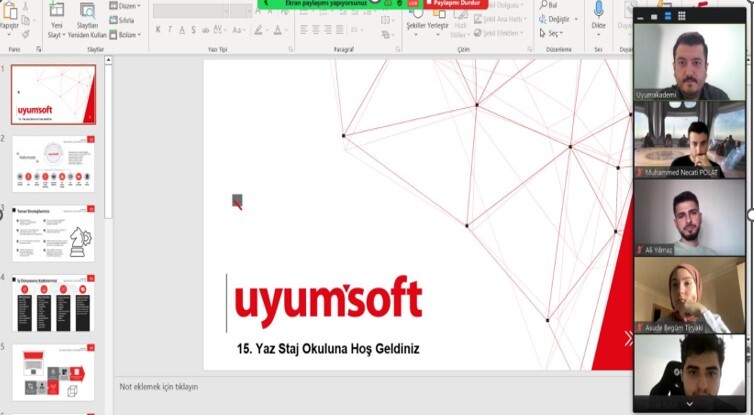754x415 pixels.
Task: Toggle underline (A) formatting
Action: (x=182, y=30)
